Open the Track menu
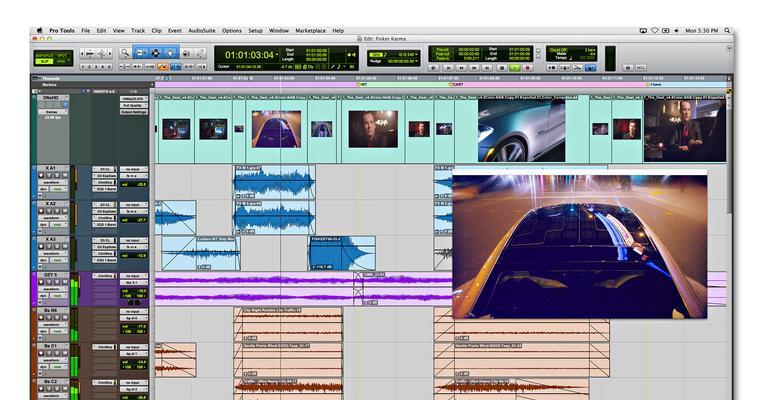The width and height of the screenshot is (767, 400). [x=138, y=30]
